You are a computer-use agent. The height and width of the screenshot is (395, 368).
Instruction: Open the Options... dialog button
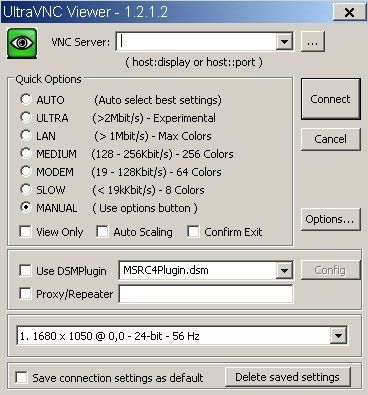tap(331, 219)
